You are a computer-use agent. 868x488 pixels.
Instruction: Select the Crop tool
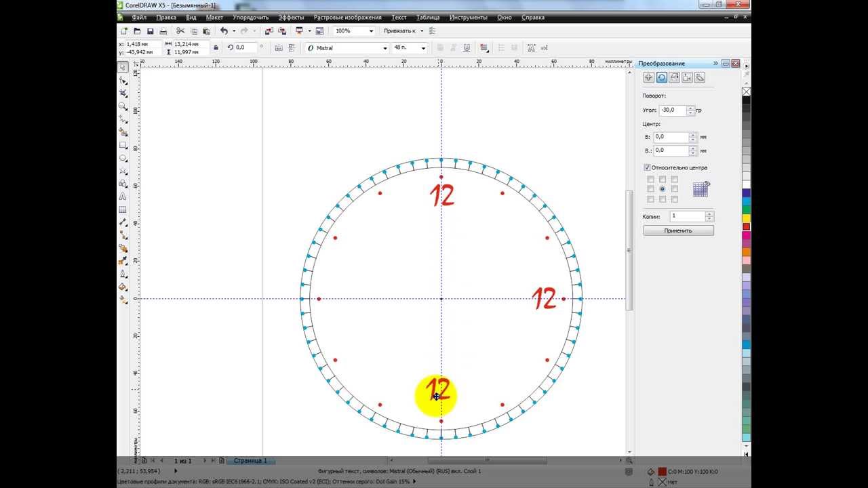point(123,94)
